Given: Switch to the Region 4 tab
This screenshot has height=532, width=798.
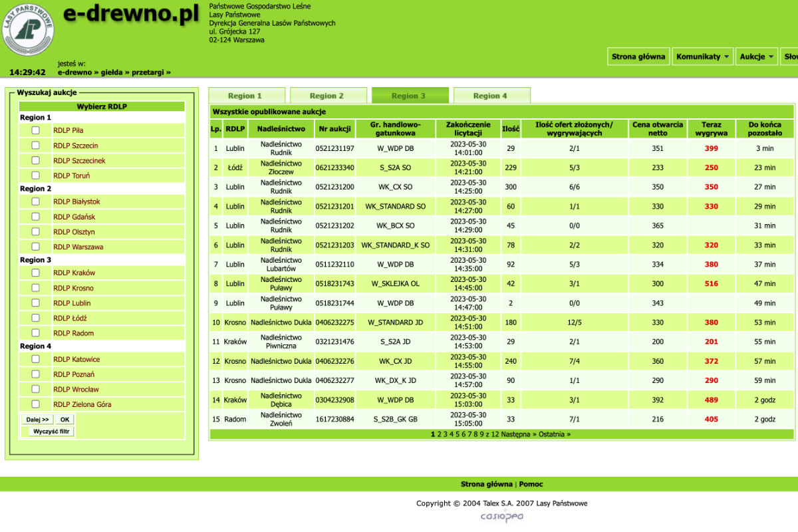Looking at the screenshot, I should (491, 96).
